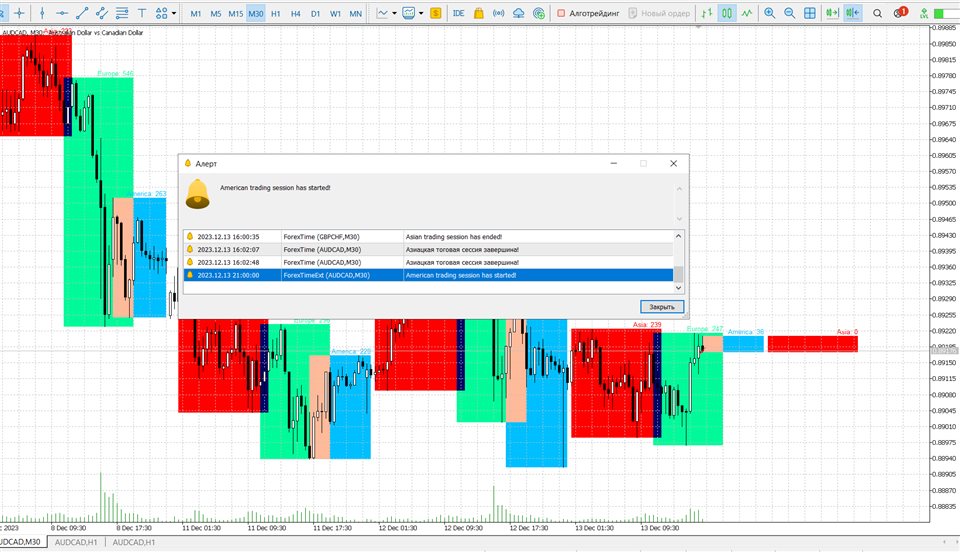Select the Text label tool
Screen dimensions: 960x552
tap(142, 13)
